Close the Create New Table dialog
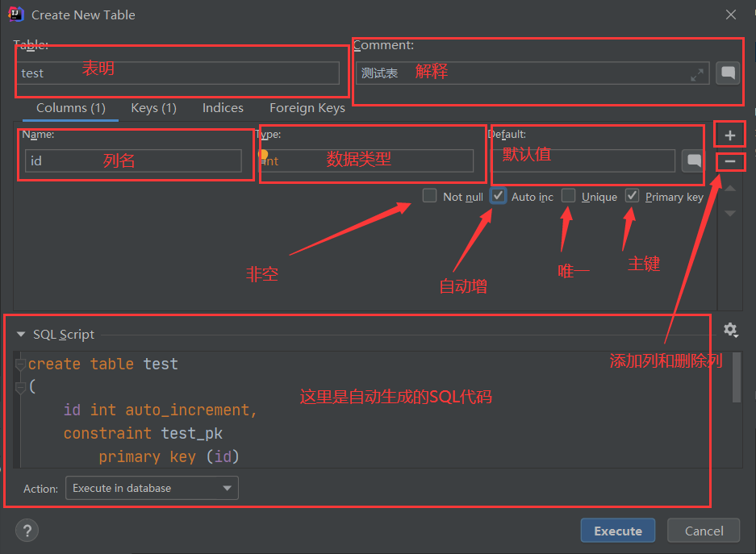Screen dimensions: 756x554 (x=731, y=15)
